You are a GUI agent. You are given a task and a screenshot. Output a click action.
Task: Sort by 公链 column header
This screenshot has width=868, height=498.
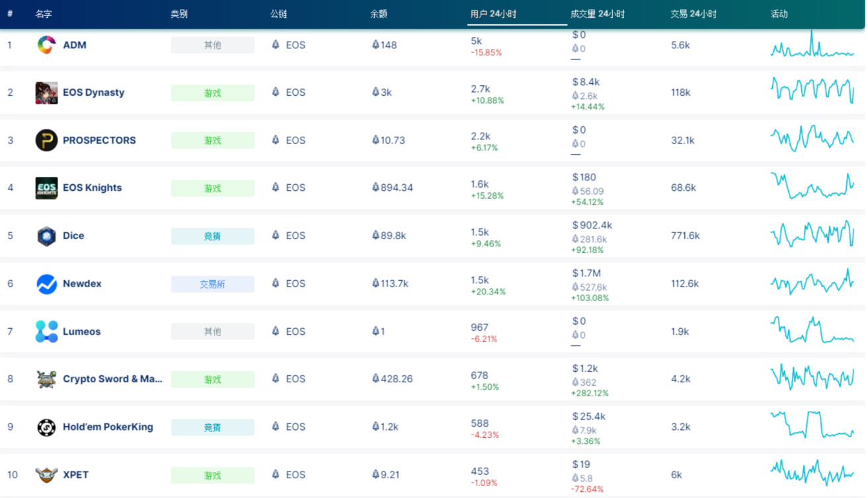[x=278, y=14]
